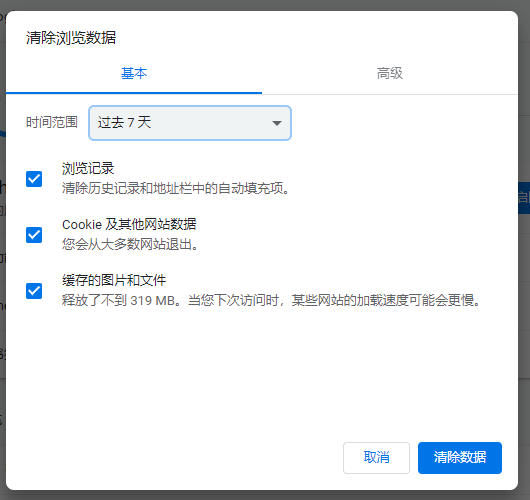
Task: Click the blue 清除数据 button
Action: (460, 458)
